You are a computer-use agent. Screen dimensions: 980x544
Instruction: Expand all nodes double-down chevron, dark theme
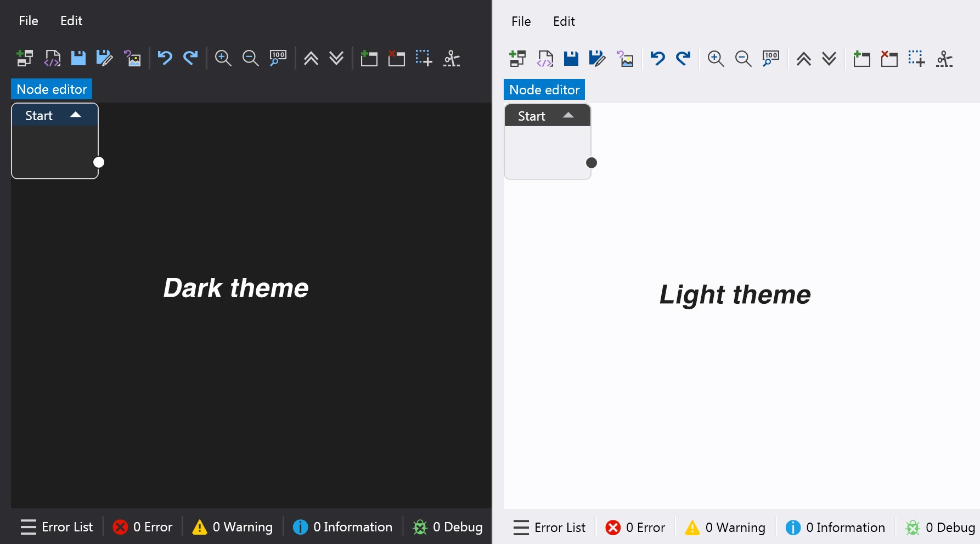[x=336, y=58]
